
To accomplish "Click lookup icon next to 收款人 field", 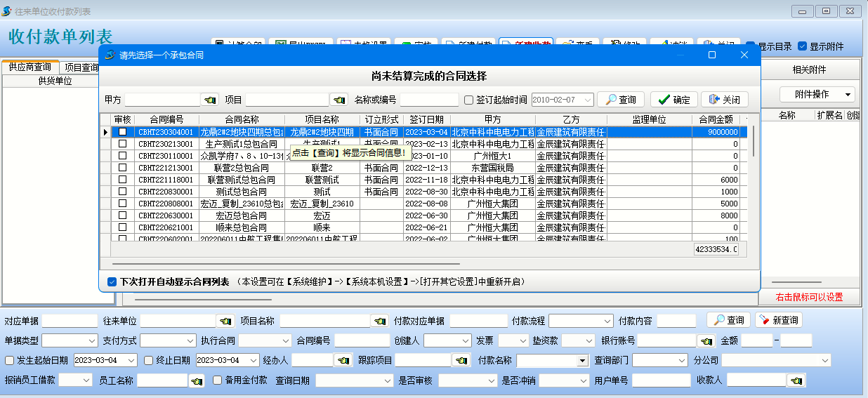I will [x=796, y=380].
